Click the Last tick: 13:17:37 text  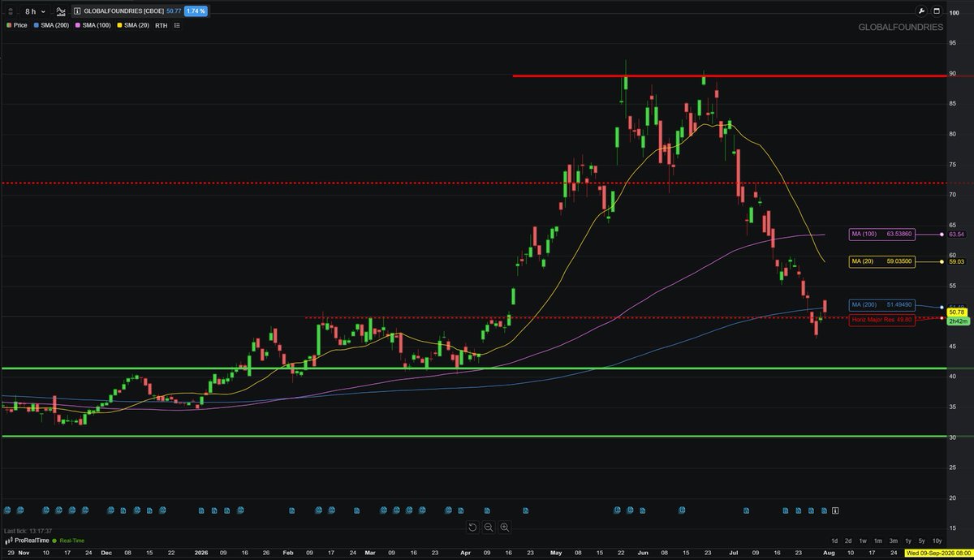(28, 530)
